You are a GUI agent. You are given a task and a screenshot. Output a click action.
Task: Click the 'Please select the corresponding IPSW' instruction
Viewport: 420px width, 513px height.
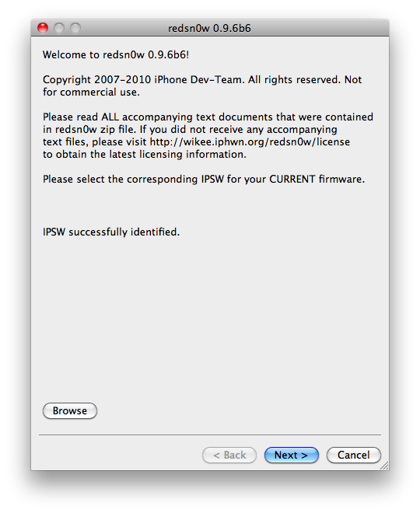204,180
